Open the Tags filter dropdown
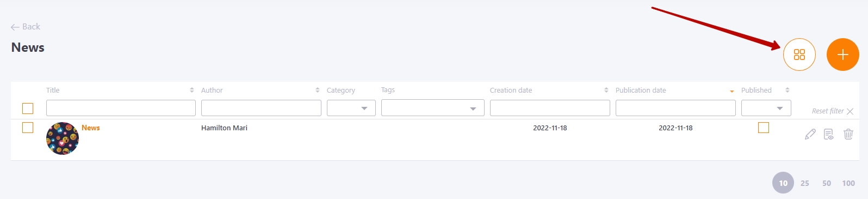 click(433, 108)
